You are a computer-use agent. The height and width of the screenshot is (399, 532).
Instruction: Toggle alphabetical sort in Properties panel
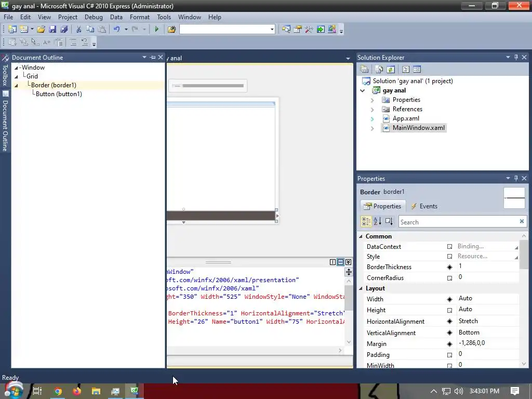378,221
